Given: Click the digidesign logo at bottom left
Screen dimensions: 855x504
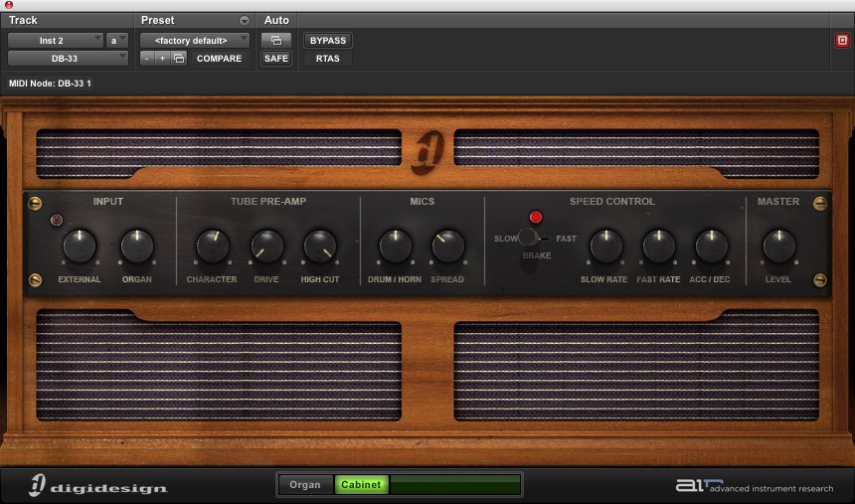Looking at the screenshot, I should pyautogui.click(x=98, y=485).
